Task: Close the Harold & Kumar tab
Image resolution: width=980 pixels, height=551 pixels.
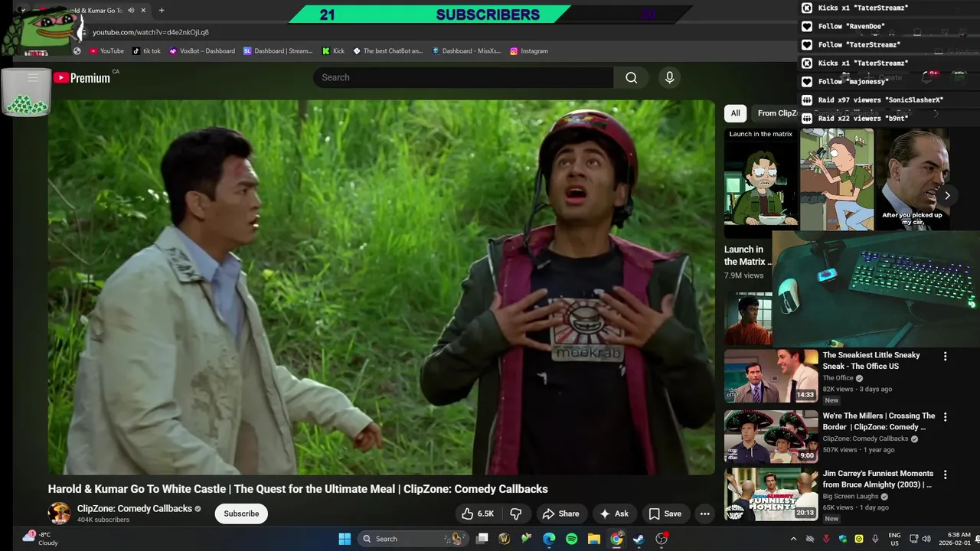Action: click(x=143, y=11)
